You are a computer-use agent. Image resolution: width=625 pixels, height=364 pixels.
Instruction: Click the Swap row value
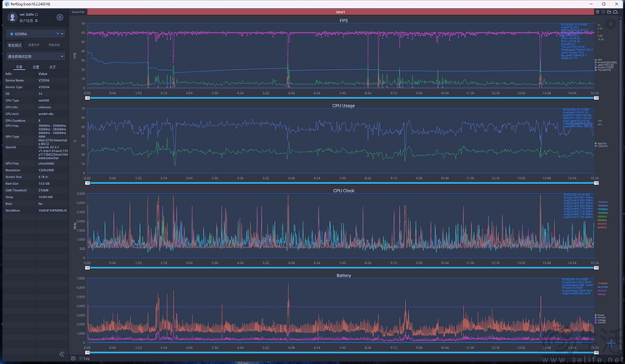pyautogui.click(x=46, y=197)
